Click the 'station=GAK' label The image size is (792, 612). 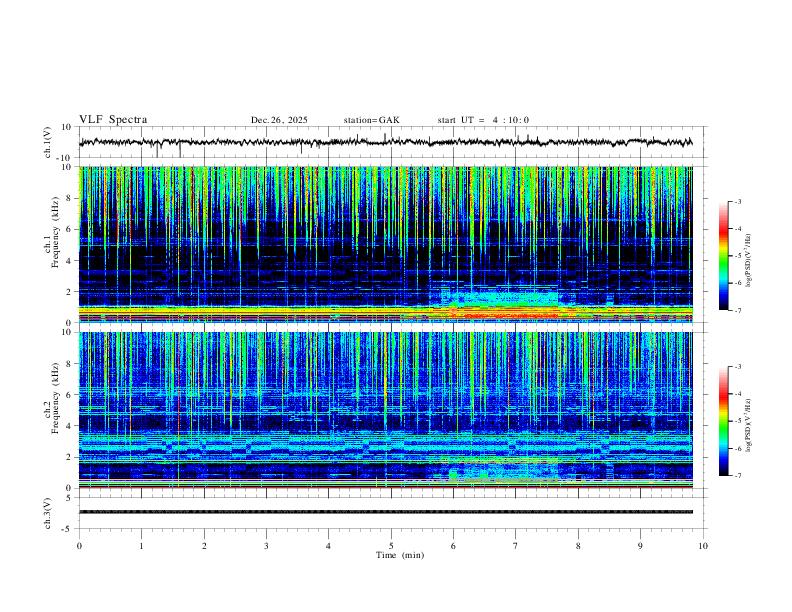tap(371, 120)
